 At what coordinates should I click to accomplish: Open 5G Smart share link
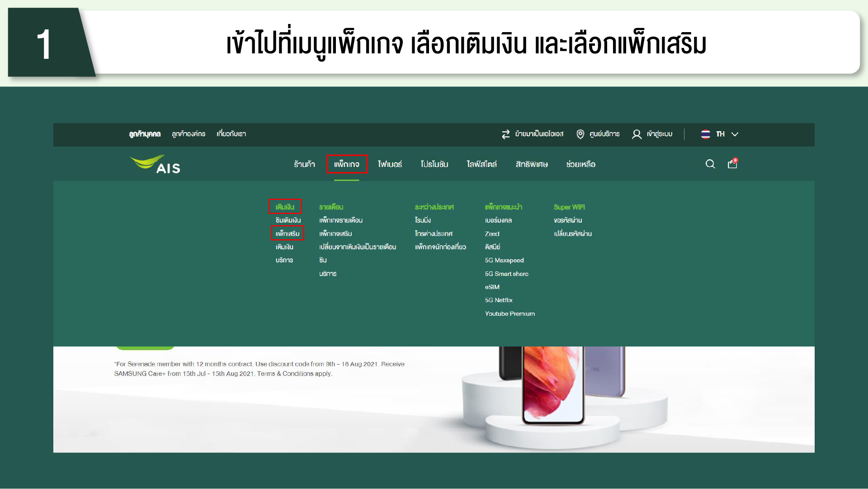(x=507, y=274)
